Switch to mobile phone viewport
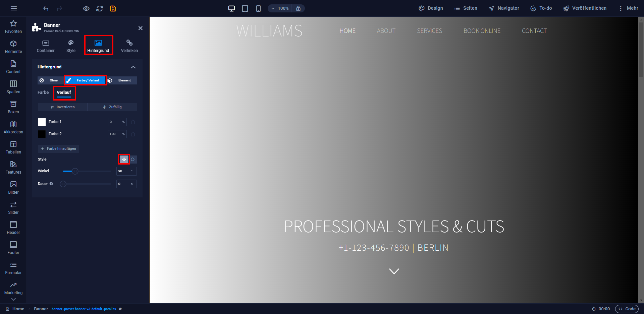This screenshot has height=314, width=644. point(258,8)
